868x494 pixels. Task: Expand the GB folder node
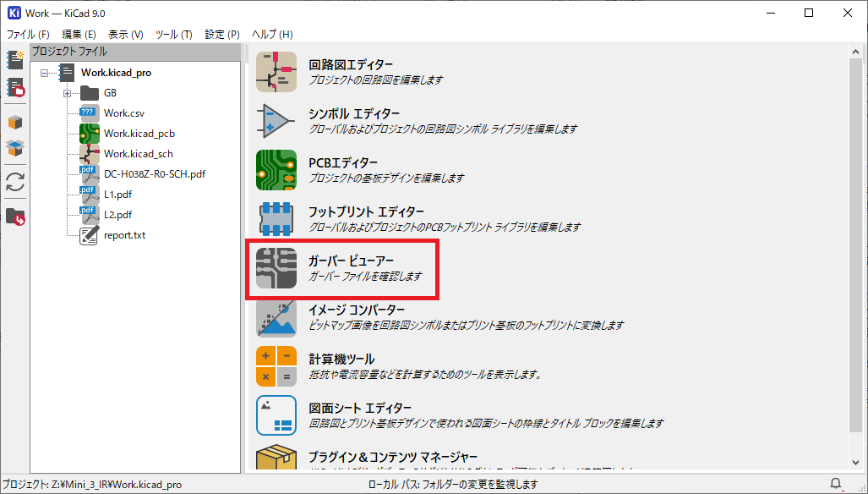[x=67, y=94]
